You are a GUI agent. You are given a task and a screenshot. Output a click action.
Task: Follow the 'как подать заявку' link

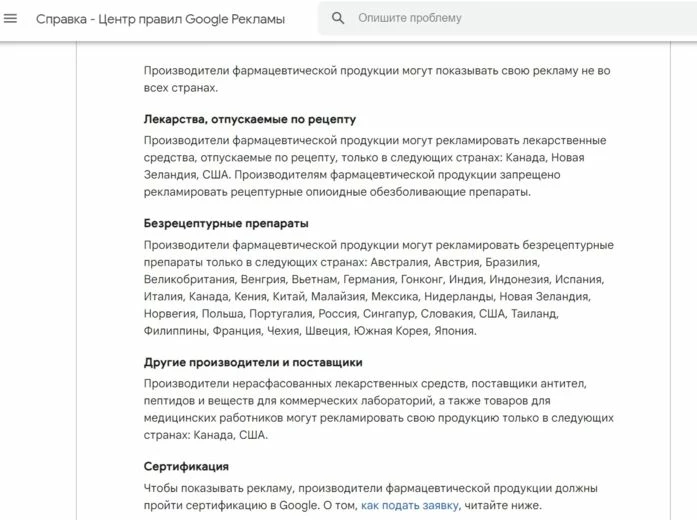point(409,505)
